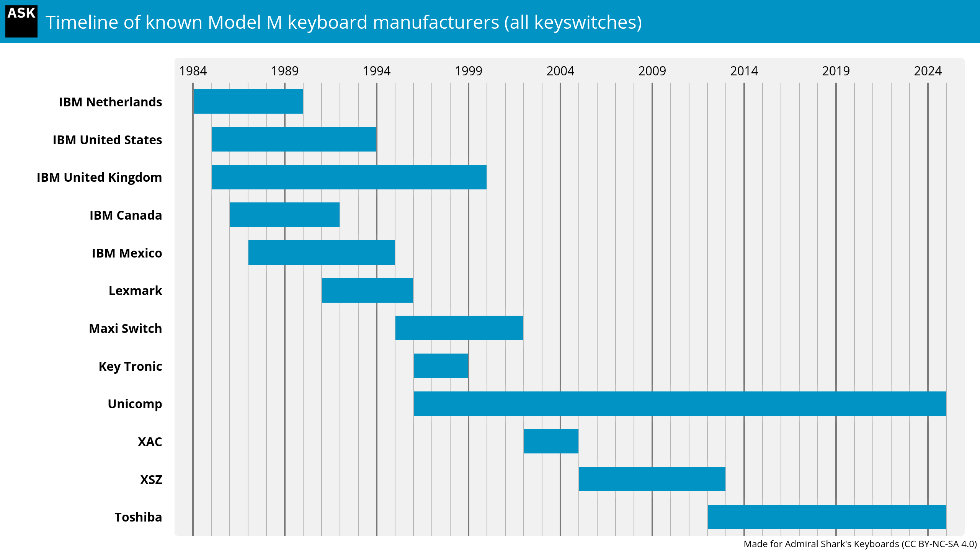Select the IBM Canada row label
980x551 pixels.
[126, 215]
